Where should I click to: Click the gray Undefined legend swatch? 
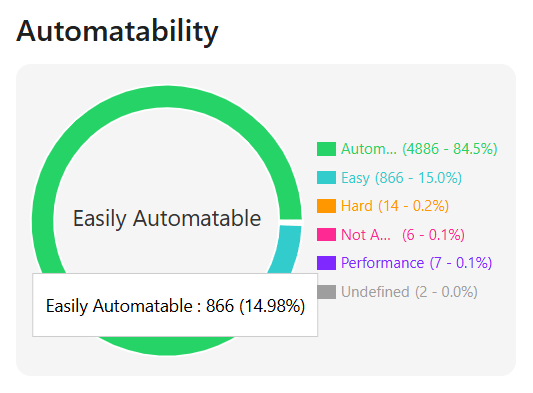pos(326,292)
